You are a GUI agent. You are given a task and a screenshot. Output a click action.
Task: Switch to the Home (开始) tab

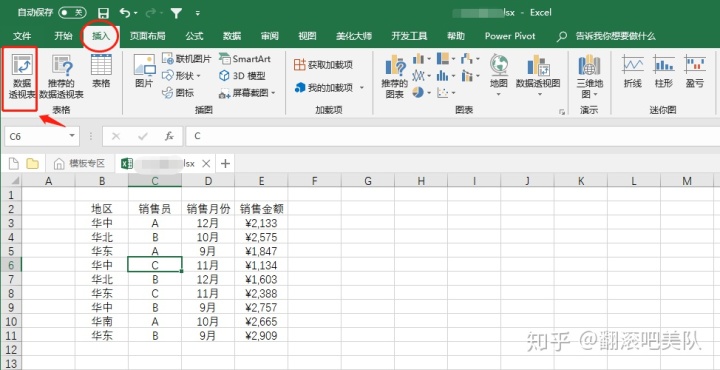63,36
